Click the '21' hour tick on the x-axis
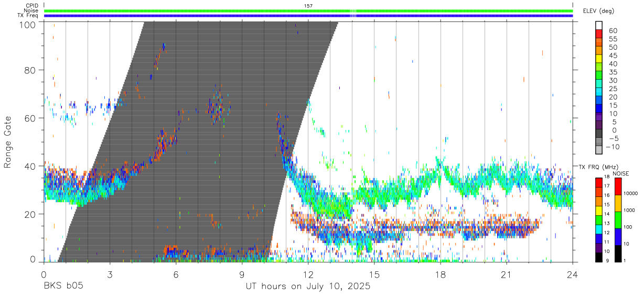This screenshot has width=644, height=297. (507, 274)
